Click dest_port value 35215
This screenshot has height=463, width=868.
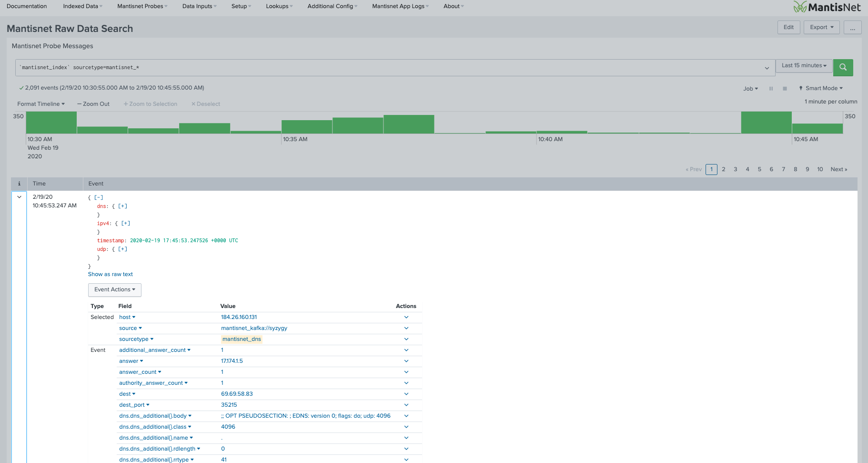click(x=229, y=405)
